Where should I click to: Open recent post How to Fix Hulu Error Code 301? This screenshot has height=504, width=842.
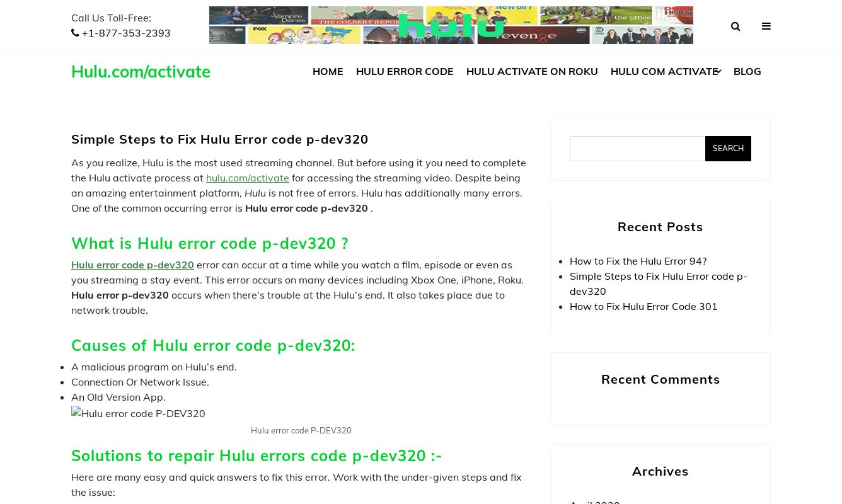tap(643, 306)
